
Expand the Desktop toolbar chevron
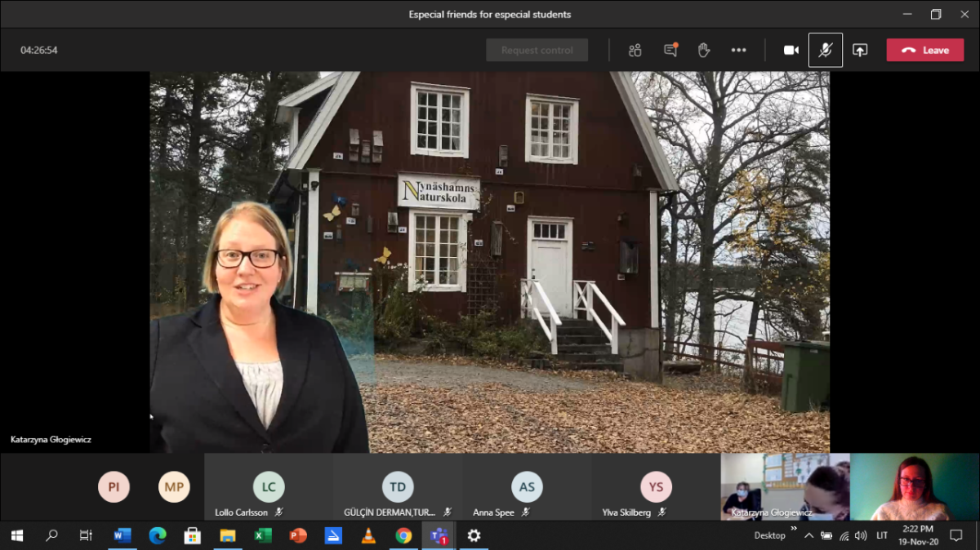(x=794, y=529)
